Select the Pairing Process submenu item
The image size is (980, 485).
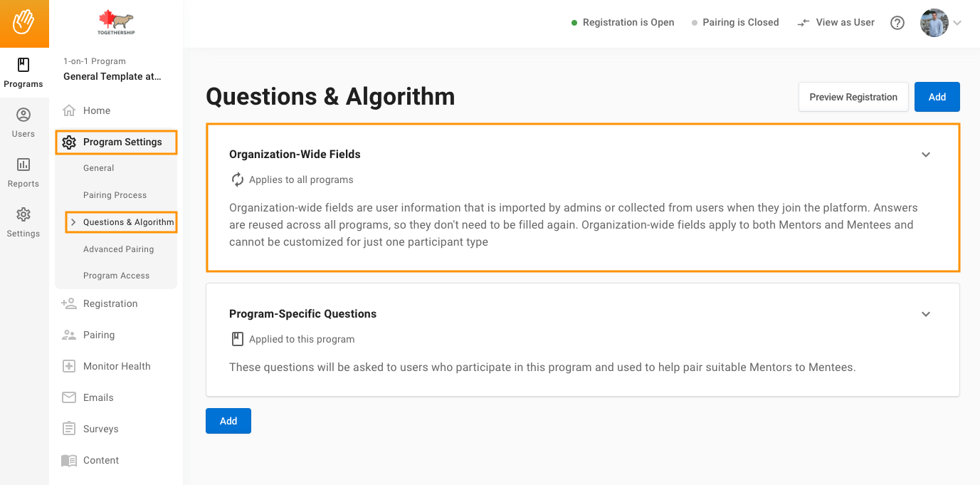coord(115,195)
